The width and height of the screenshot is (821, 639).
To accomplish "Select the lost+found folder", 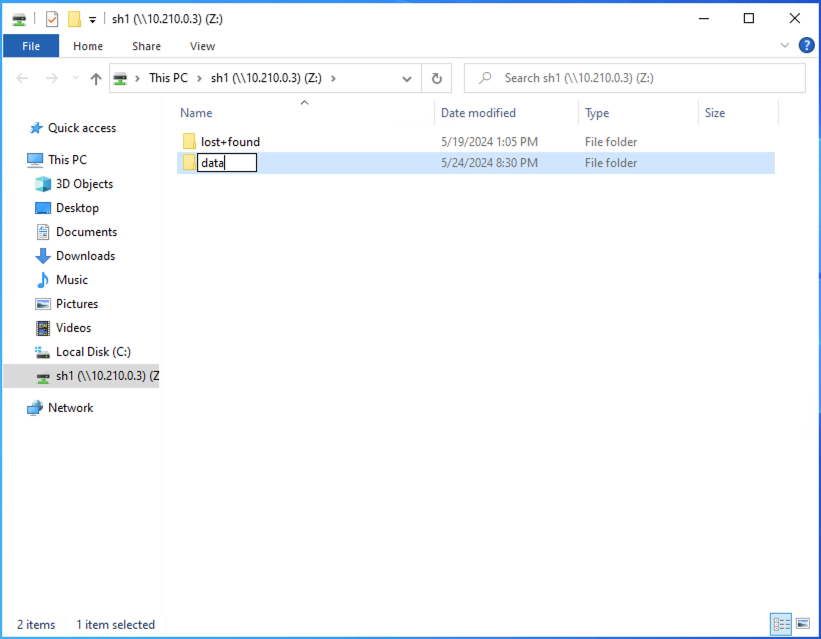I will coord(230,141).
